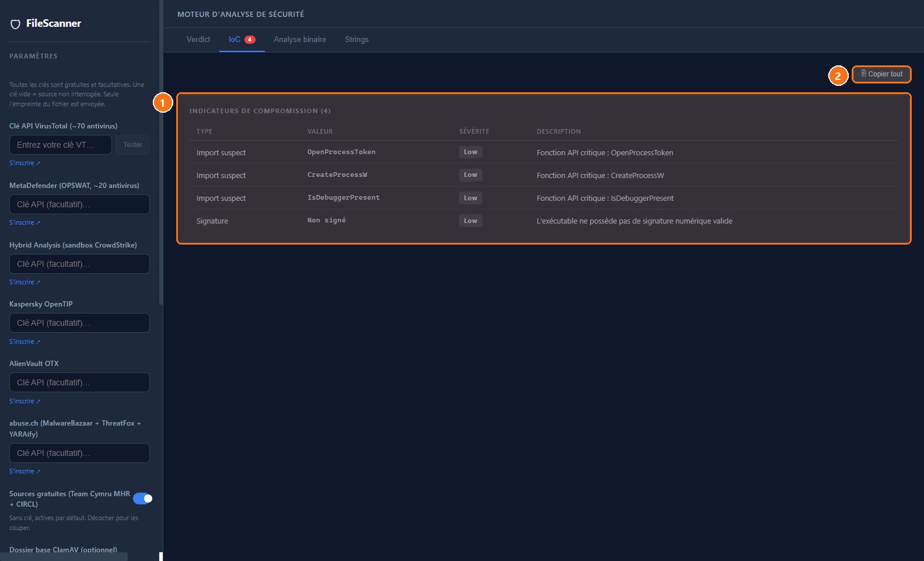Open S'inscrire link under Hybrid Analysis
The height and width of the screenshot is (561, 924).
click(24, 282)
